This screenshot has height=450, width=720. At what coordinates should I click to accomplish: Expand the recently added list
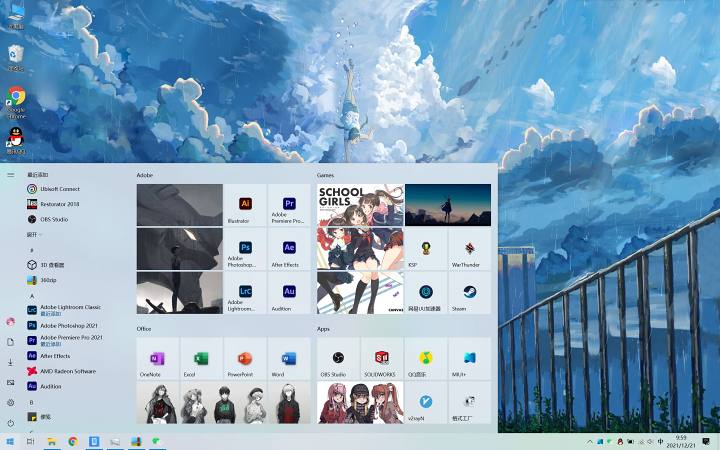(34, 235)
